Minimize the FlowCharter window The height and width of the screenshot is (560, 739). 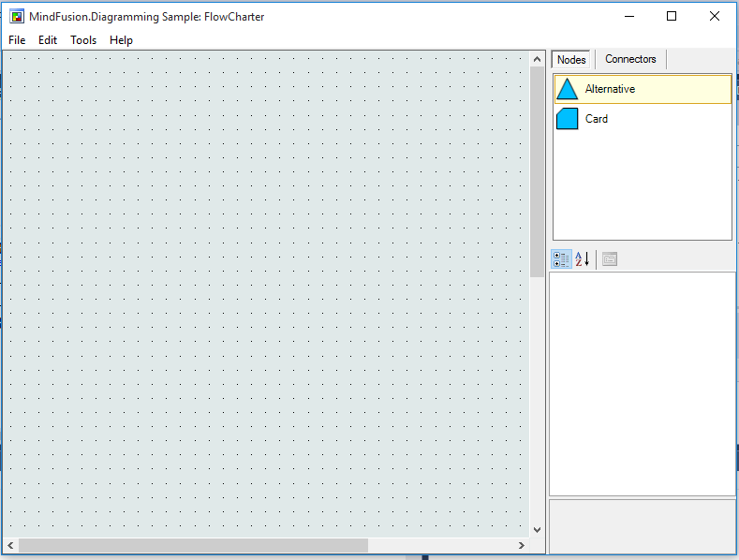629,17
